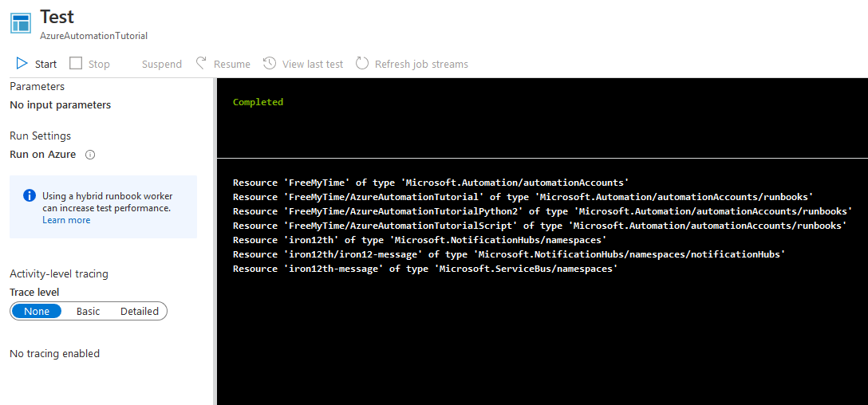The height and width of the screenshot is (405, 868).
Task: Click the info icon beside Run on Azure
Action: tap(90, 155)
